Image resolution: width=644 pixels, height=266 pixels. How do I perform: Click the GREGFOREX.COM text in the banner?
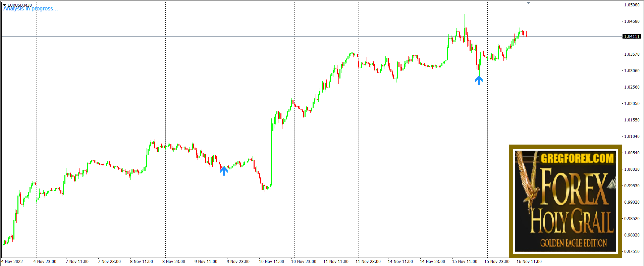point(577,158)
